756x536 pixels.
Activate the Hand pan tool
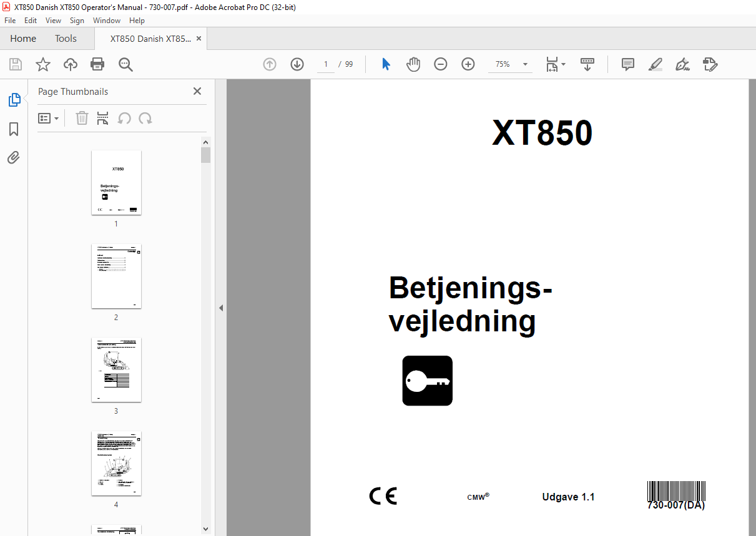point(413,64)
